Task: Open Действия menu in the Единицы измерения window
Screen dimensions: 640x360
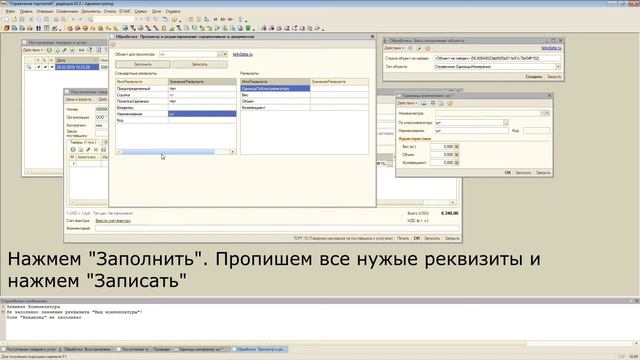Action: pos(407,103)
